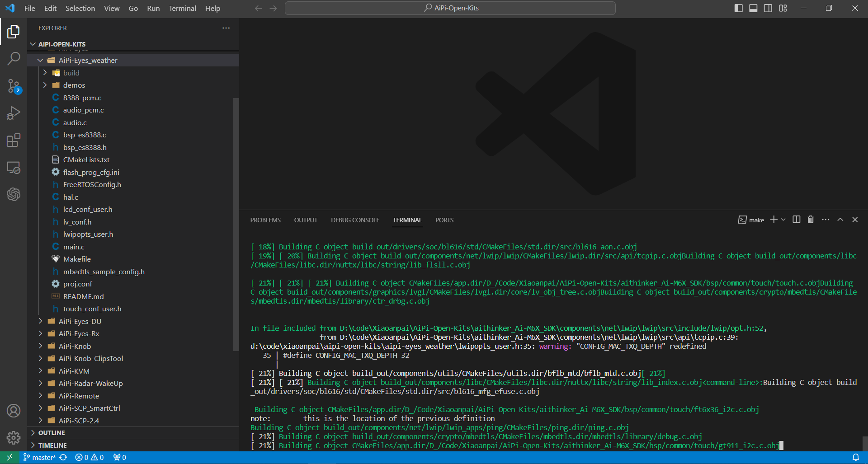Click the ports forwarded status item

120,457
